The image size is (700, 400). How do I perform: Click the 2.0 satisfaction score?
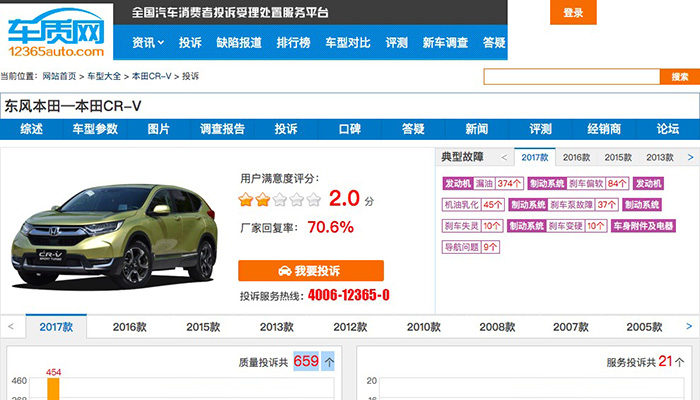[344, 198]
